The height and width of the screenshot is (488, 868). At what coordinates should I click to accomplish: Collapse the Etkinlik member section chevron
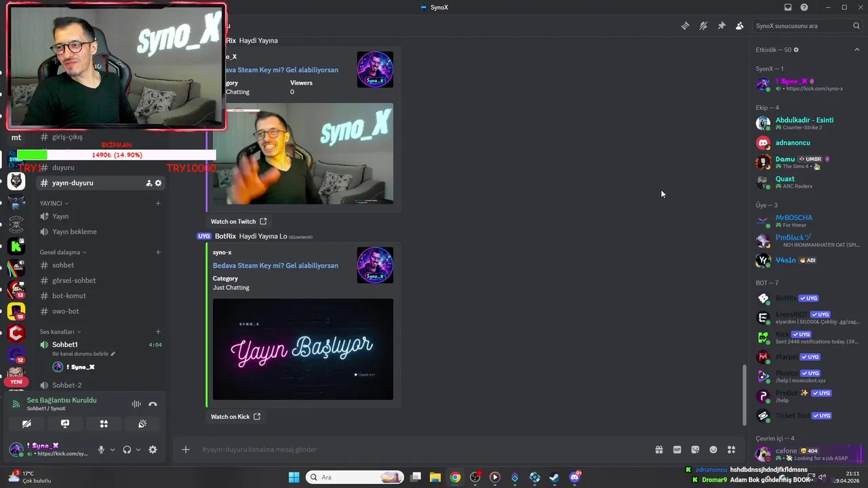pyautogui.click(x=856, y=49)
